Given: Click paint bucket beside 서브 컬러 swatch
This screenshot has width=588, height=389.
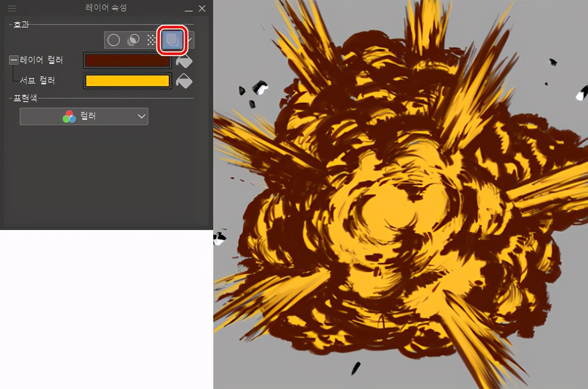Looking at the screenshot, I should [x=184, y=81].
